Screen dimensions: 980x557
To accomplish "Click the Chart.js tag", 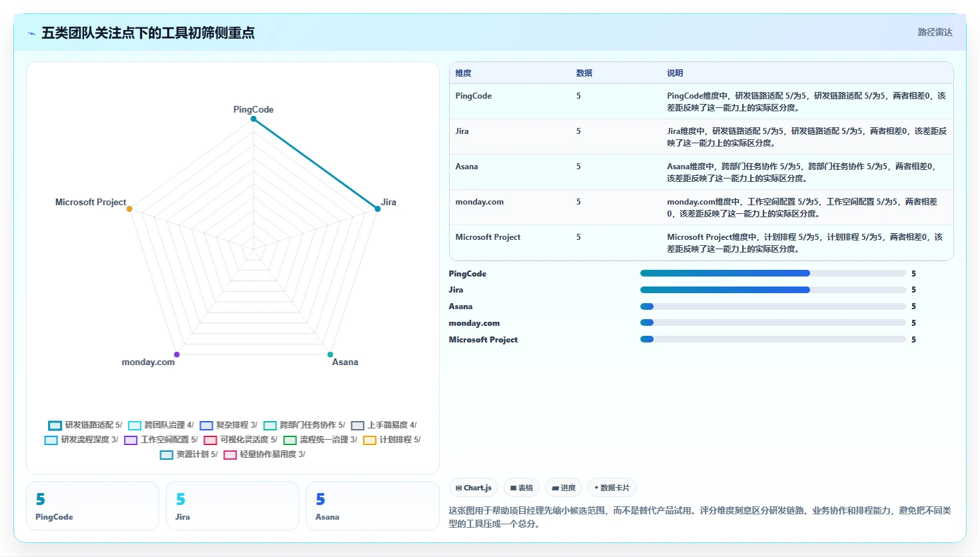I will pos(474,488).
